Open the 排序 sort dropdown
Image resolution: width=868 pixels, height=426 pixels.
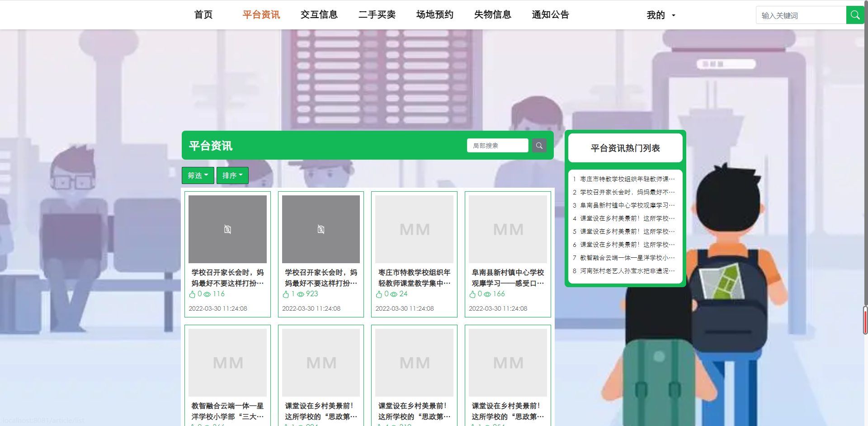(232, 175)
